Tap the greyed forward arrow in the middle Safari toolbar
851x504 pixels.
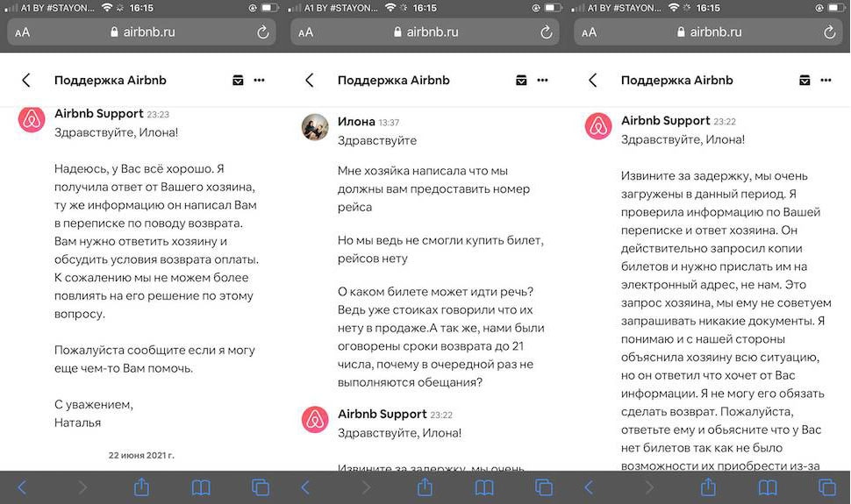[x=366, y=487]
